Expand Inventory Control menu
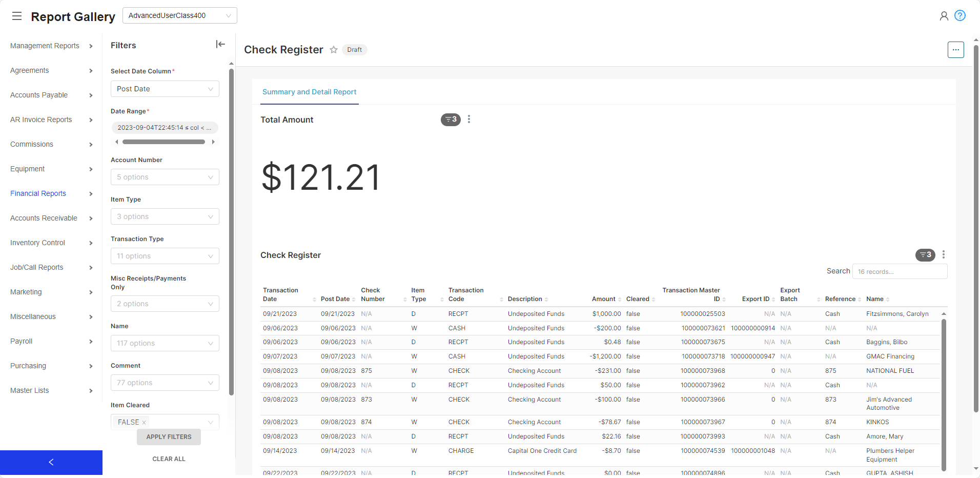This screenshot has width=980, height=478. pos(51,243)
